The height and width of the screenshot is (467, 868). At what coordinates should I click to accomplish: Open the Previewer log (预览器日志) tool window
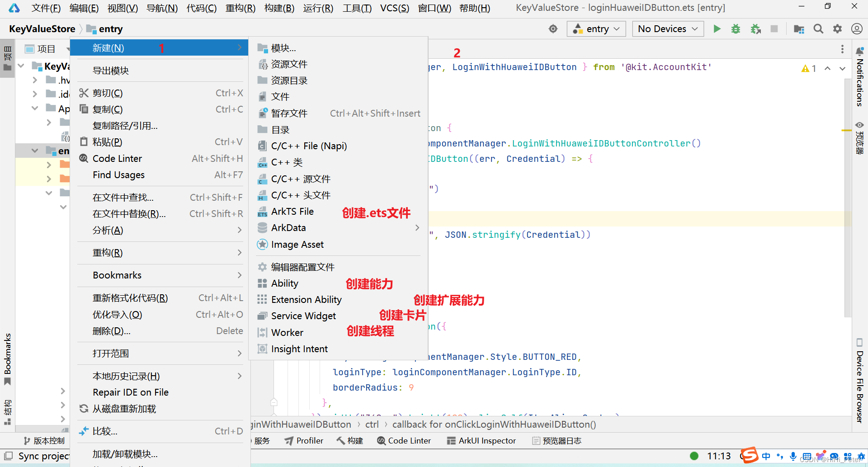[557, 441]
